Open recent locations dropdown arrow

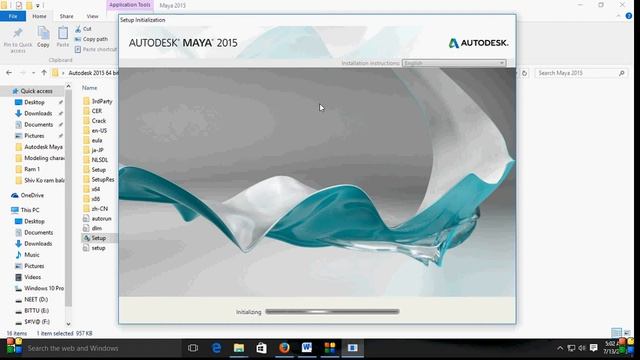[x=33, y=73]
